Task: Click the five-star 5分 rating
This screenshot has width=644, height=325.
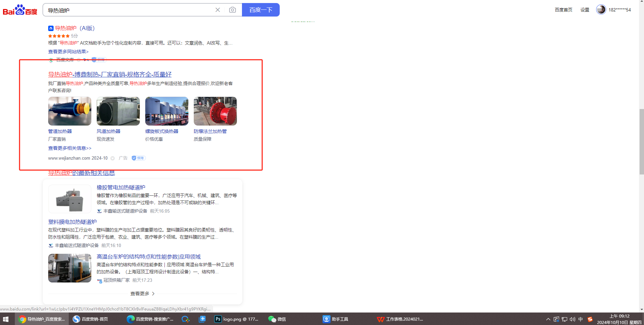Action: pos(63,36)
